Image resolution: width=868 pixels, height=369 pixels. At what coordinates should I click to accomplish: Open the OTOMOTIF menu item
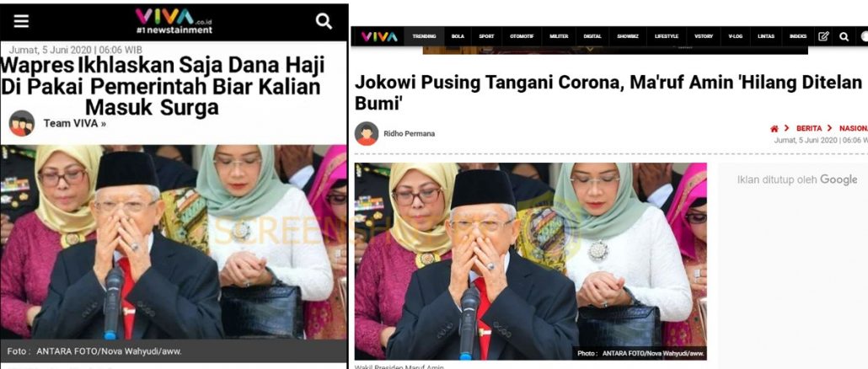(x=522, y=36)
